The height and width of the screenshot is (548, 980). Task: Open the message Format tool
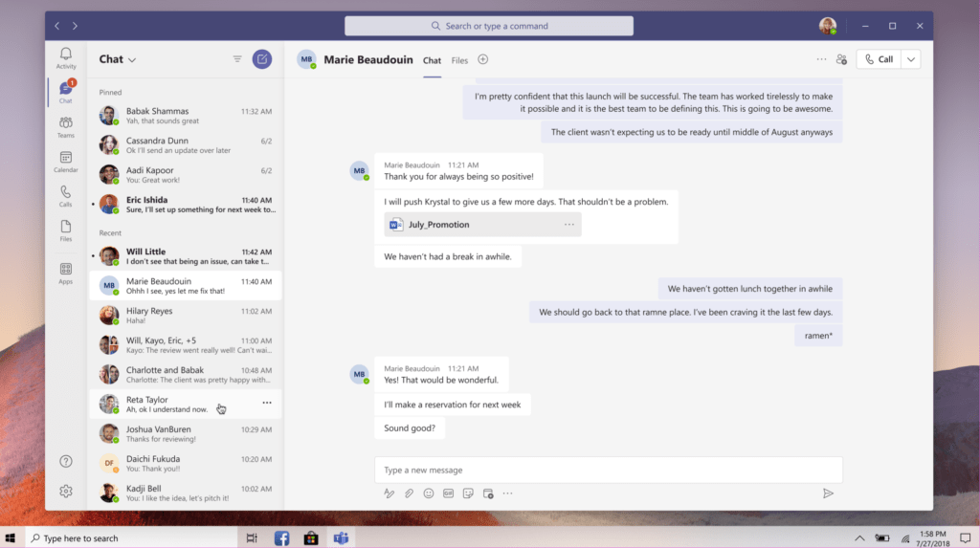pyautogui.click(x=389, y=493)
